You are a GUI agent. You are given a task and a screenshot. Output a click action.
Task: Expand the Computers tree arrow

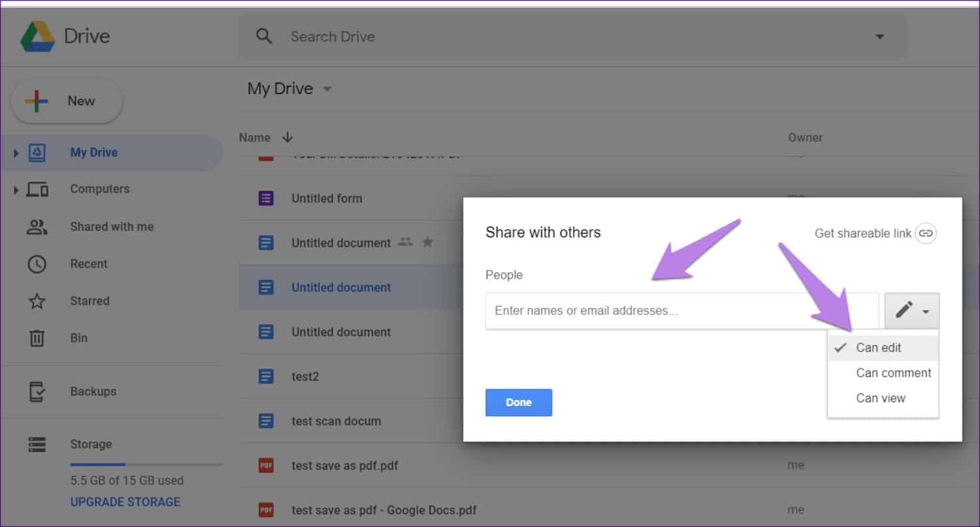click(16, 190)
